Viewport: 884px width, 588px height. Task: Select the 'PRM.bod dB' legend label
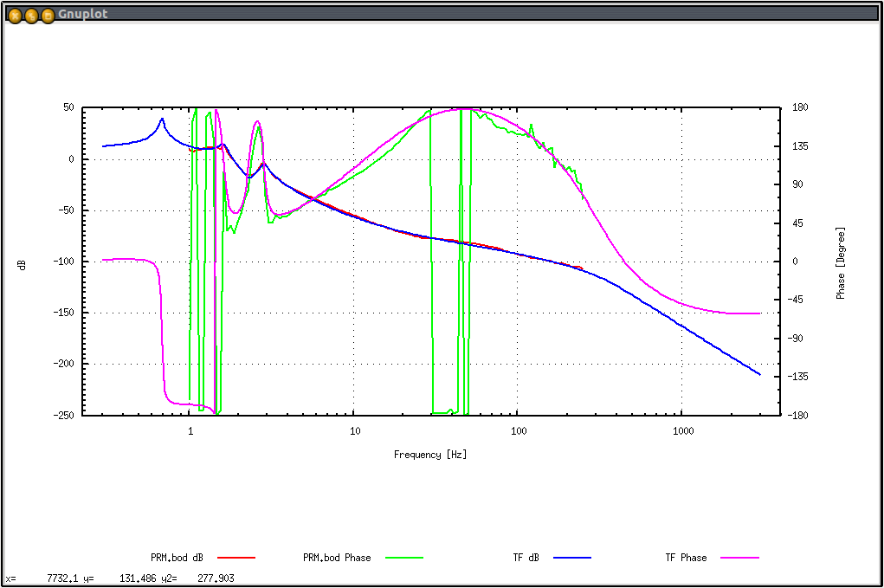click(x=177, y=558)
